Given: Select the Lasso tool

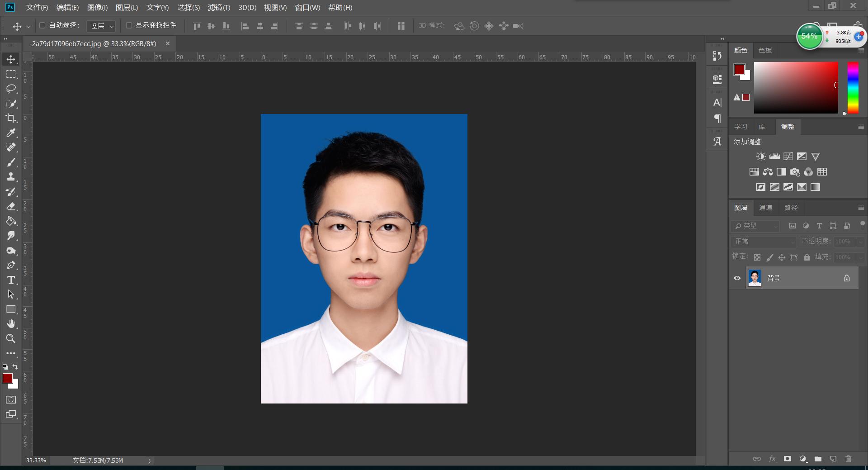Looking at the screenshot, I should 11,89.
